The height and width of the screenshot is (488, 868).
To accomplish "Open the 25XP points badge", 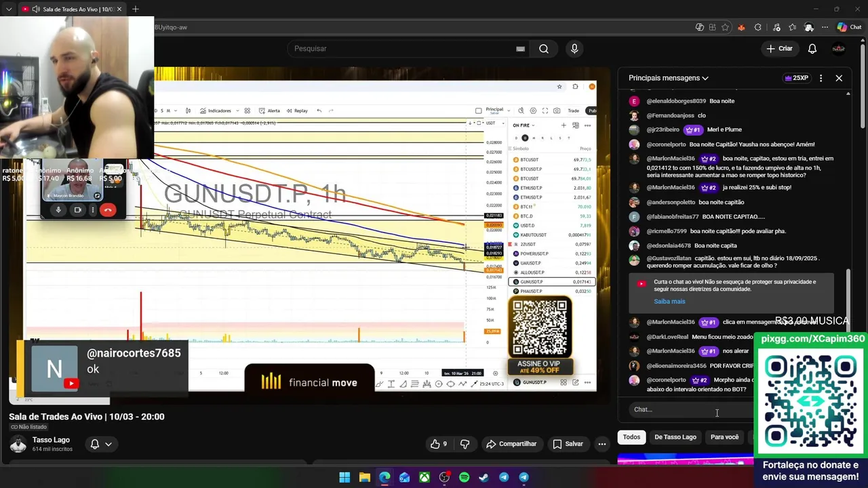I will pyautogui.click(x=796, y=78).
